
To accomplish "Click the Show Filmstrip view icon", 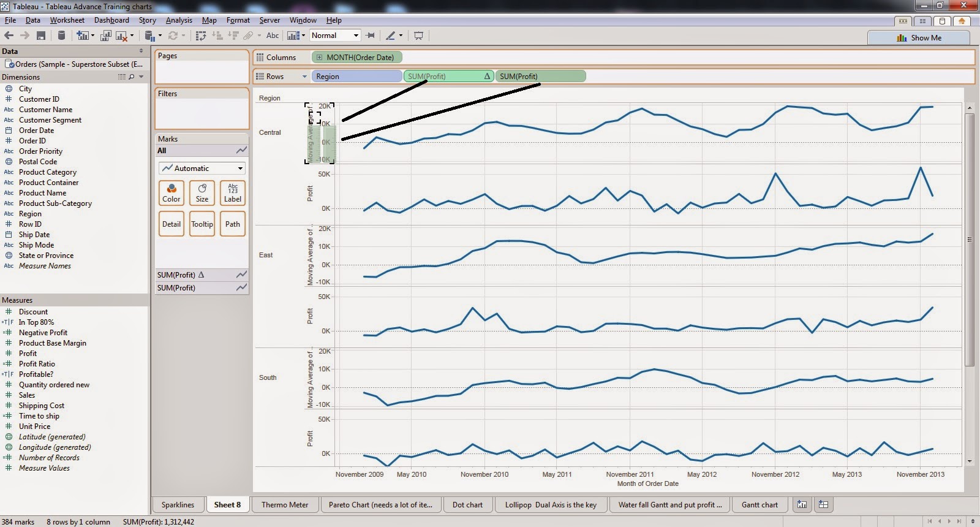I will [x=902, y=21].
